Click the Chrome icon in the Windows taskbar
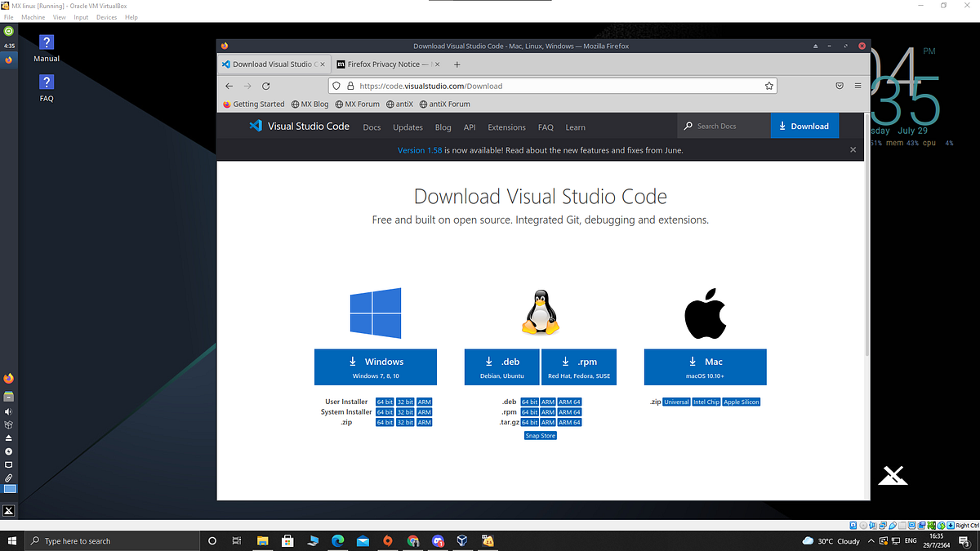980x551 pixels. [412, 540]
